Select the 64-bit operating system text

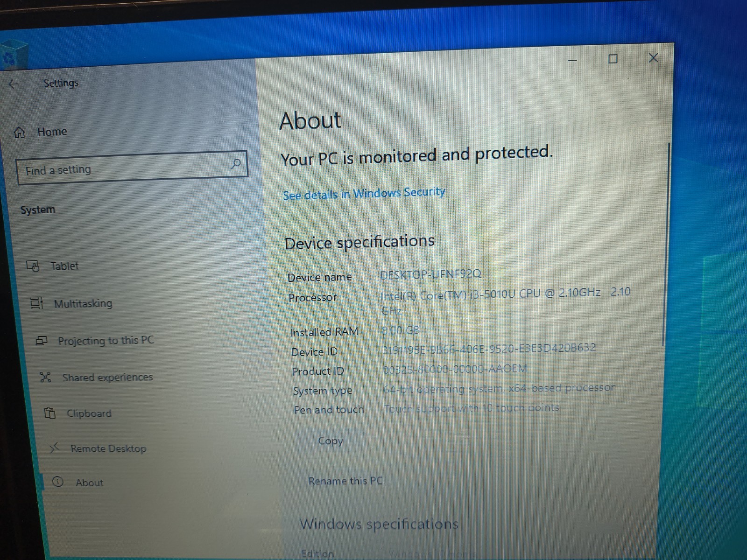[x=499, y=388]
